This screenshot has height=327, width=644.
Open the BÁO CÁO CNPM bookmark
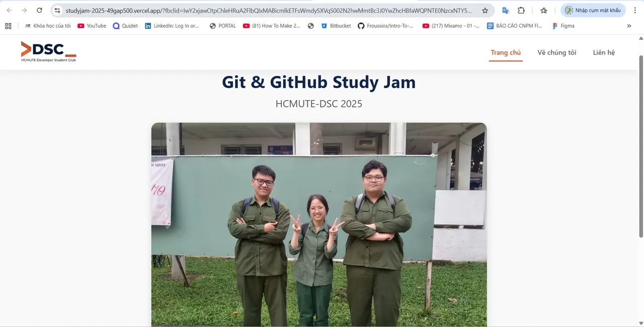(x=514, y=26)
